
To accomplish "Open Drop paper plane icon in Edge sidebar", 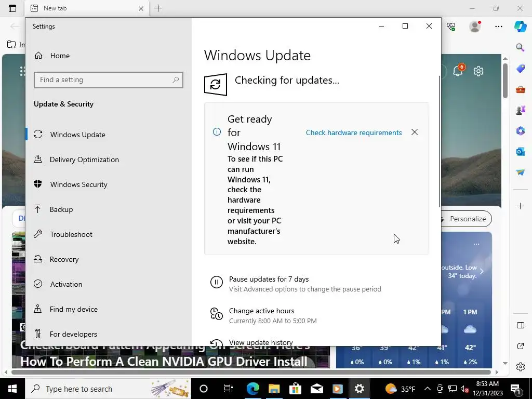I will [520, 172].
